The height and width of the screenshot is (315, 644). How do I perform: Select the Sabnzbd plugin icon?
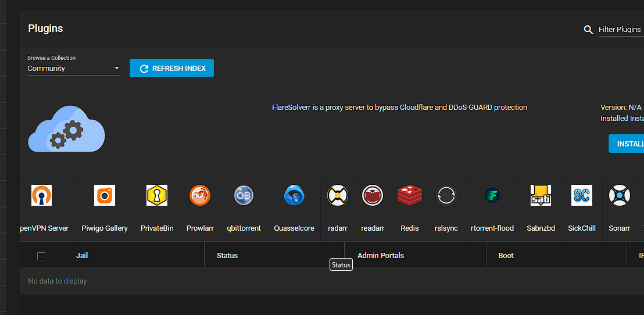click(541, 195)
